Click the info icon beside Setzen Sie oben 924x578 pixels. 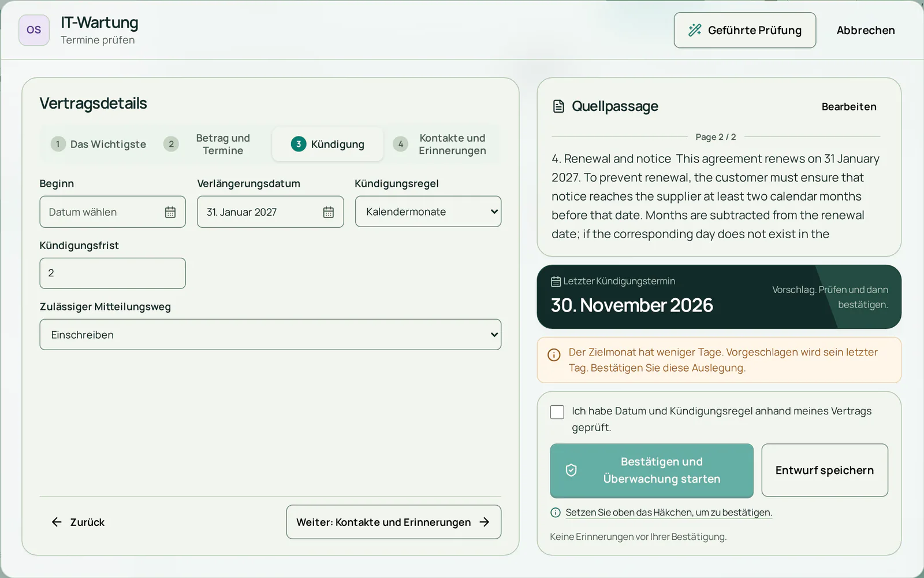pos(556,513)
